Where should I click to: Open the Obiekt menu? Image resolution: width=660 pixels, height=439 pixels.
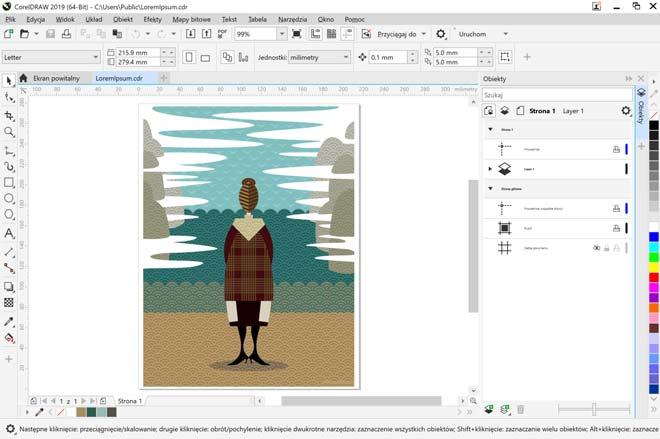pos(123,19)
